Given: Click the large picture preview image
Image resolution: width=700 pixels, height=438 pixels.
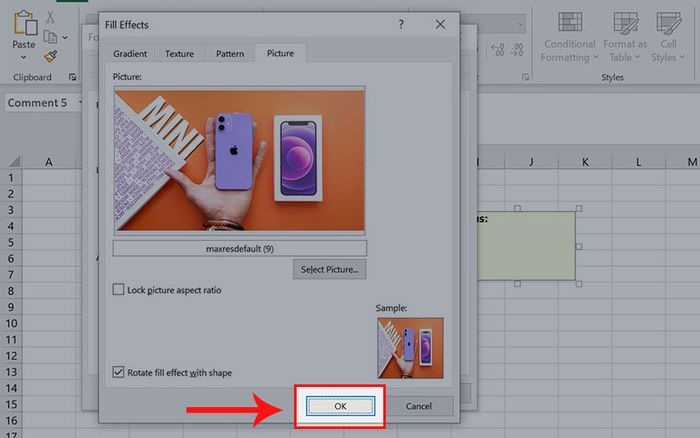Looking at the screenshot, I should (x=240, y=161).
